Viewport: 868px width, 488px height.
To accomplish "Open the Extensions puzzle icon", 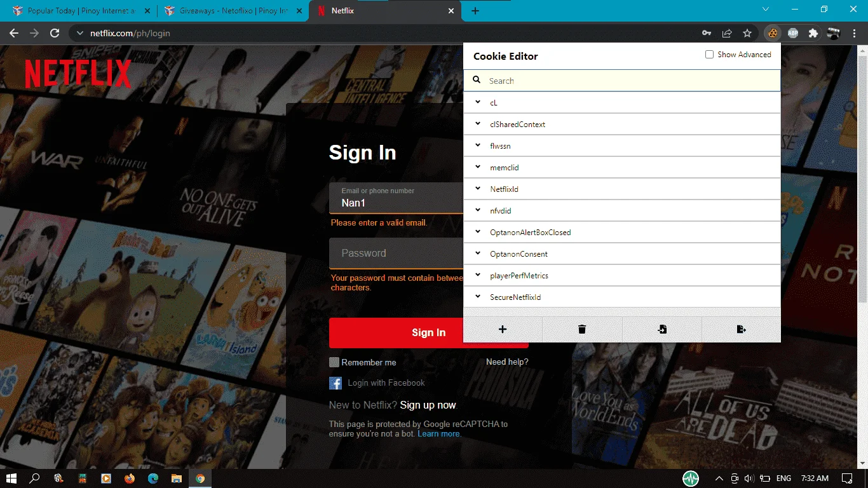I will [x=813, y=33].
